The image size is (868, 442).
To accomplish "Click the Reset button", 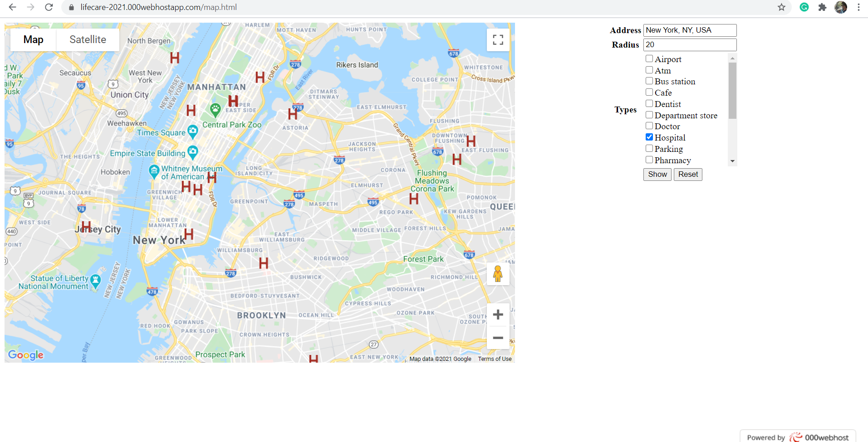I will pyautogui.click(x=688, y=175).
